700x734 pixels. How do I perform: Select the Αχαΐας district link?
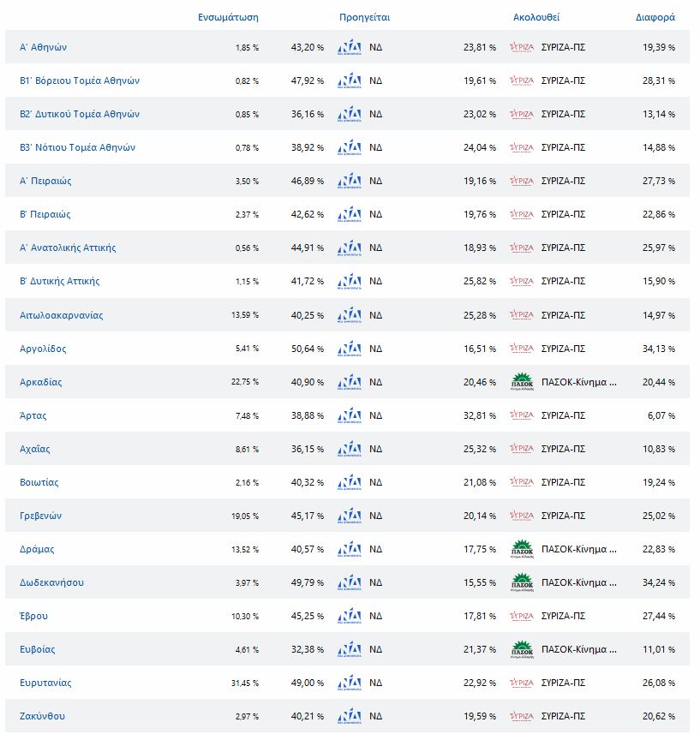[35, 449]
